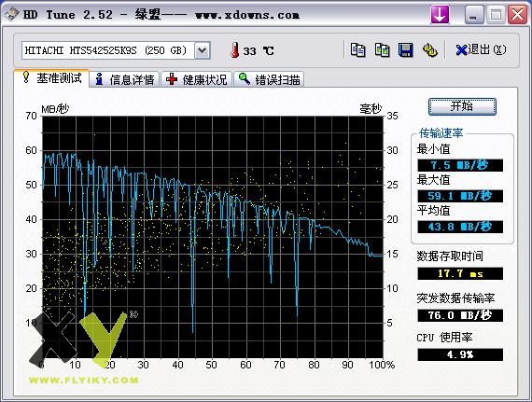Select the HITACHI HTS542525K9S drive combo box
The height and width of the screenshot is (402, 532).
pos(116,50)
